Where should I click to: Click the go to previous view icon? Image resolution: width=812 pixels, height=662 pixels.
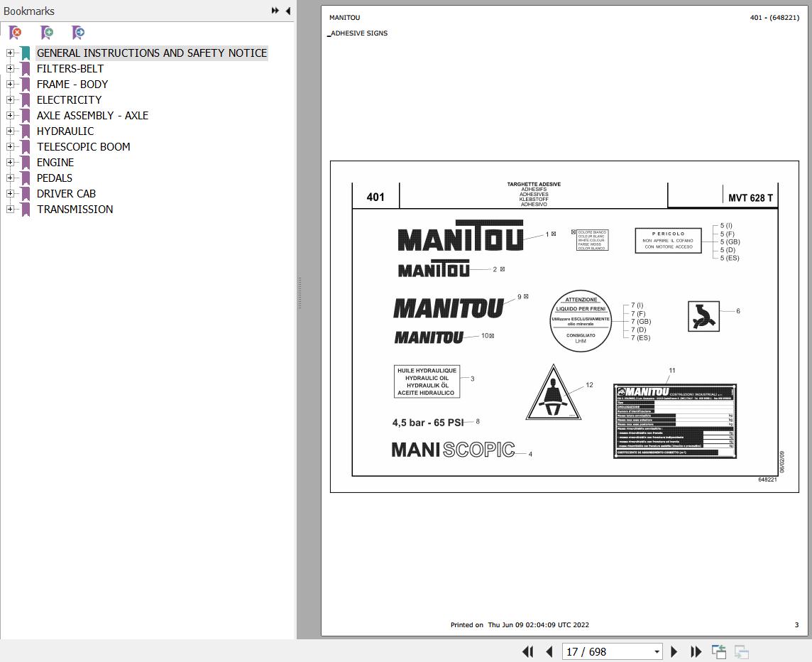pos(719,651)
